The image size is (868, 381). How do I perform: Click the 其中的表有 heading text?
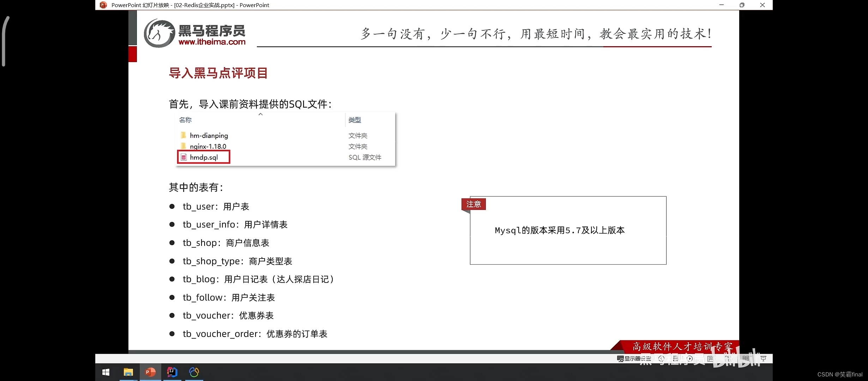tap(196, 187)
